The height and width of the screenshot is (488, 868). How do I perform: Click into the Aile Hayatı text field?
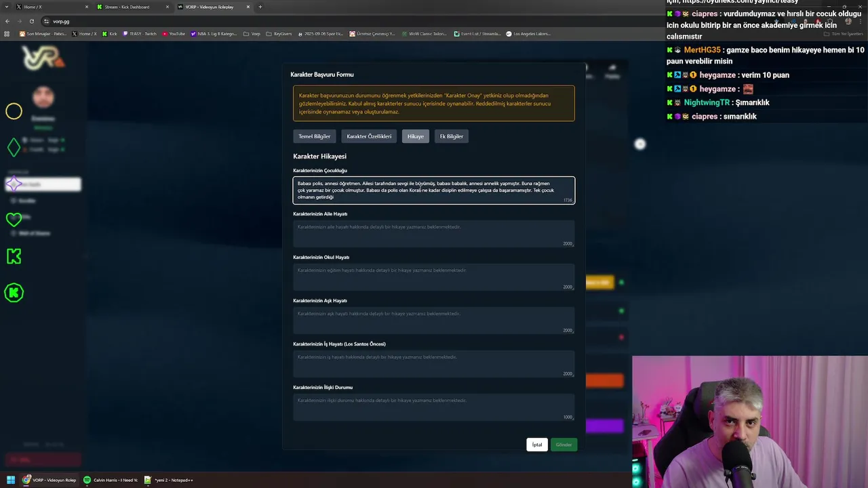(x=434, y=234)
